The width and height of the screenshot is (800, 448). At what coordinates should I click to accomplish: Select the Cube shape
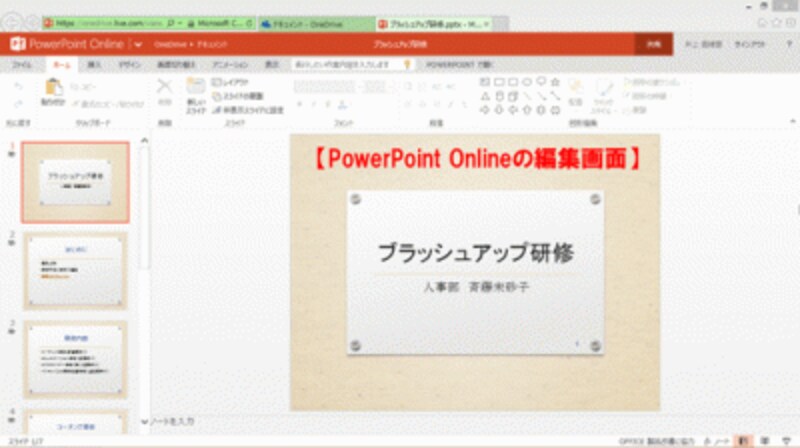[x=513, y=96]
